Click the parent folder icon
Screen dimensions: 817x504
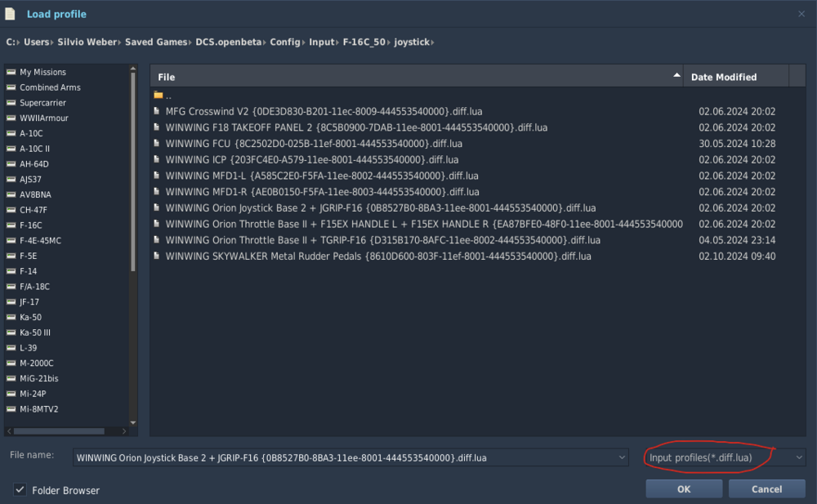pyautogui.click(x=158, y=96)
